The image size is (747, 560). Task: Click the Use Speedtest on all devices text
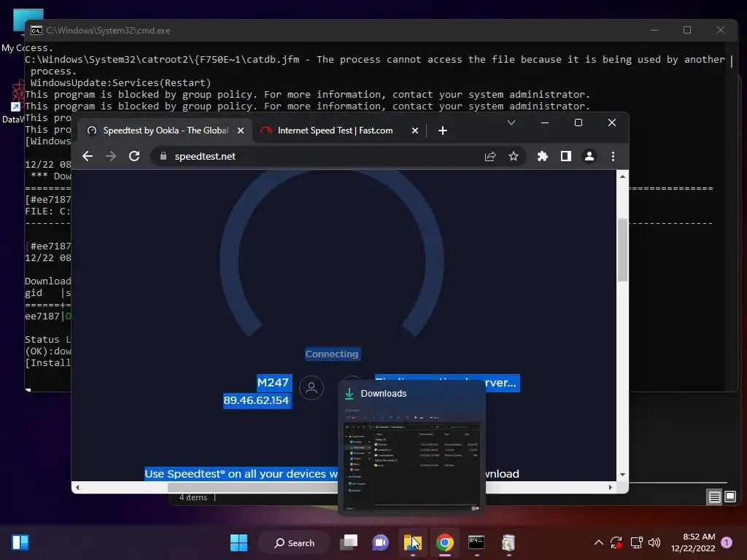click(241, 474)
